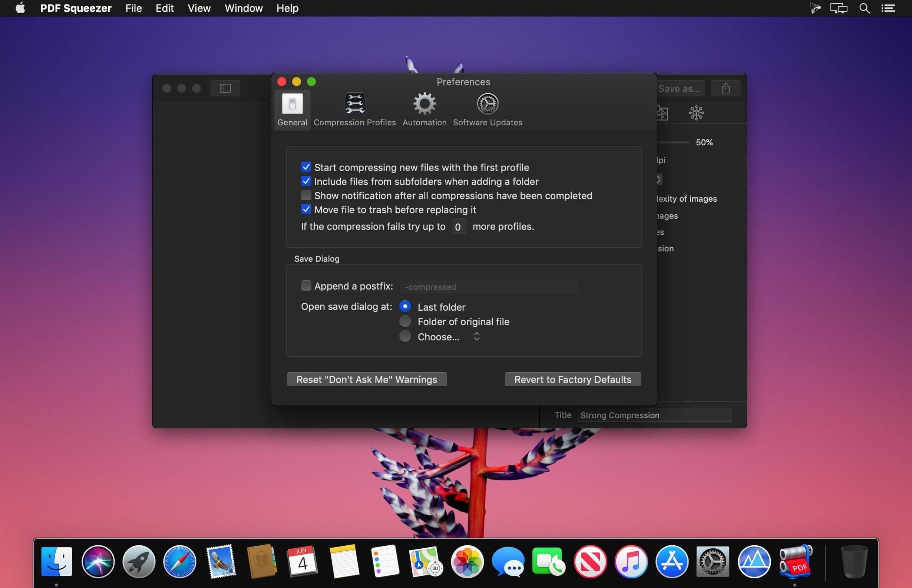The height and width of the screenshot is (588, 912).
Task: Edit the Title field showing Strong Compression
Action: 654,415
